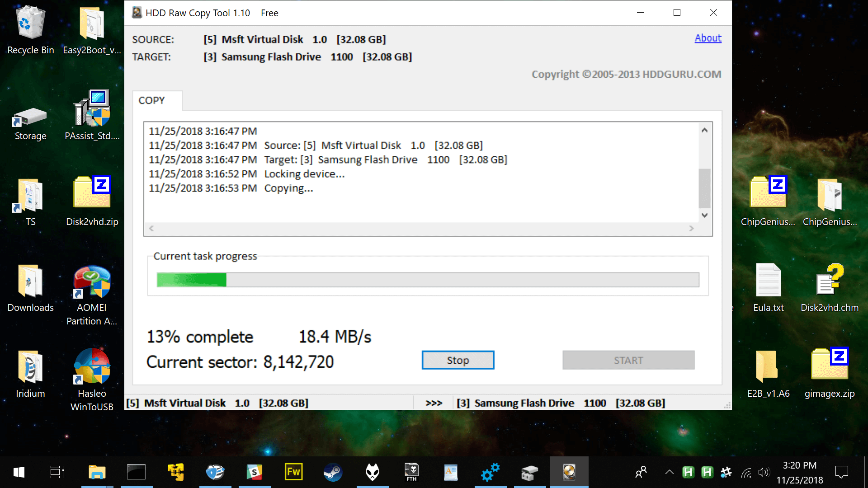Image resolution: width=868 pixels, height=488 pixels.
Task: Click the window resize grip corner
Action: [x=727, y=406]
